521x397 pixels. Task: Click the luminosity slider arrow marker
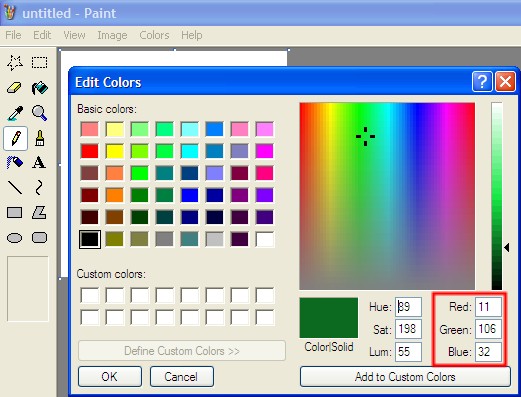pyautogui.click(x=507, y=248)
